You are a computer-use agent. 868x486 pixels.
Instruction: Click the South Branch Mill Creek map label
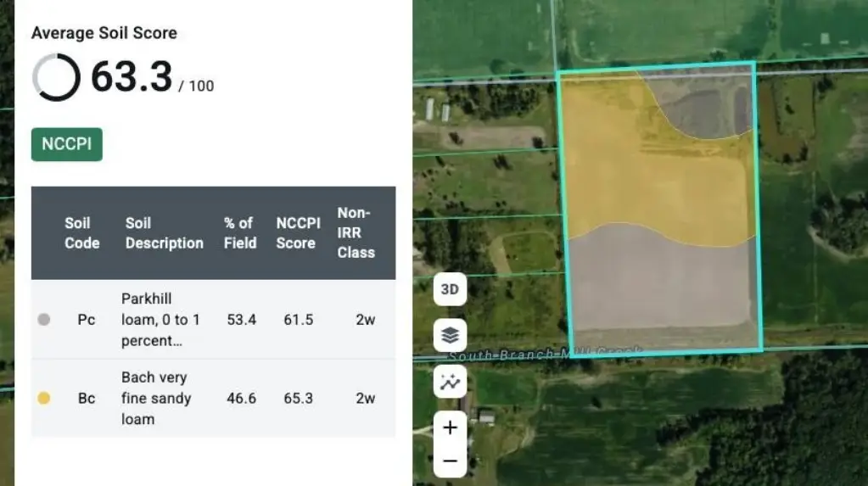[543, 353]
